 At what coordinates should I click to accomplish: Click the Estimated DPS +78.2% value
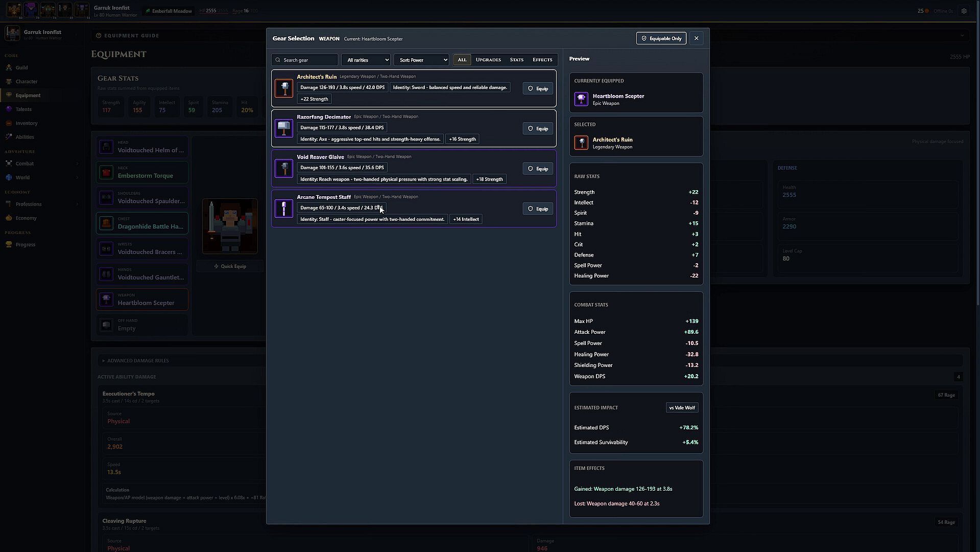pos(688,428)
